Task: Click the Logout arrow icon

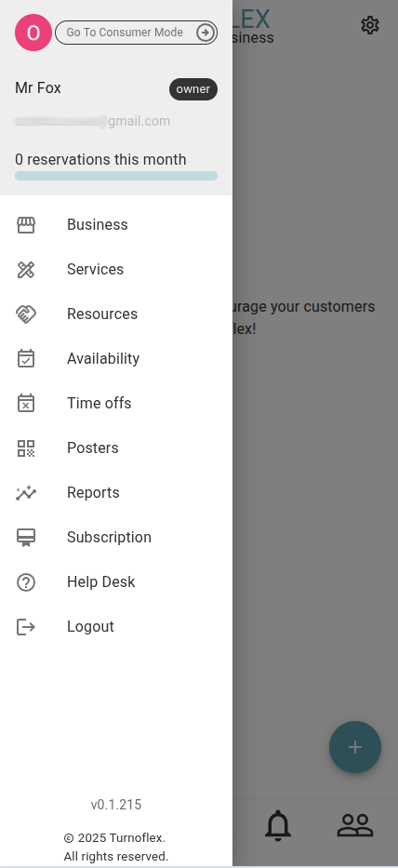Action: [x=26, y=627]
